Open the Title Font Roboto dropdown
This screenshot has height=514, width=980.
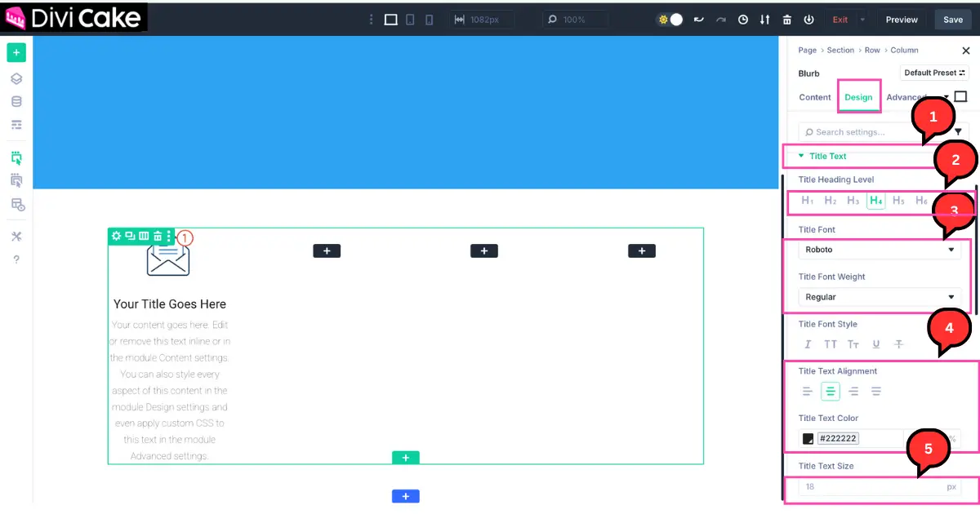pyautogui.click(x=880, y=250)
